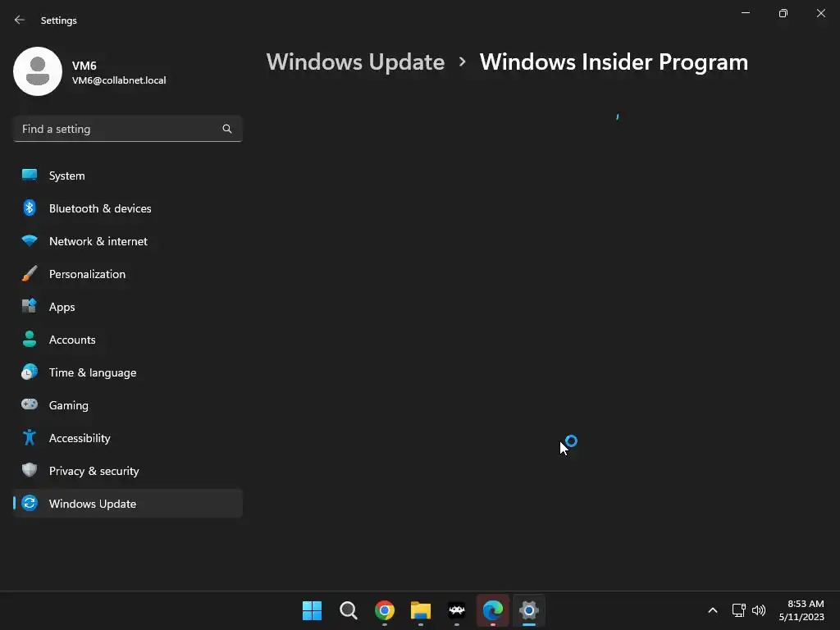
Task: Minimize the Settings window
Action: pyautogui.click(x=746, y=13)
